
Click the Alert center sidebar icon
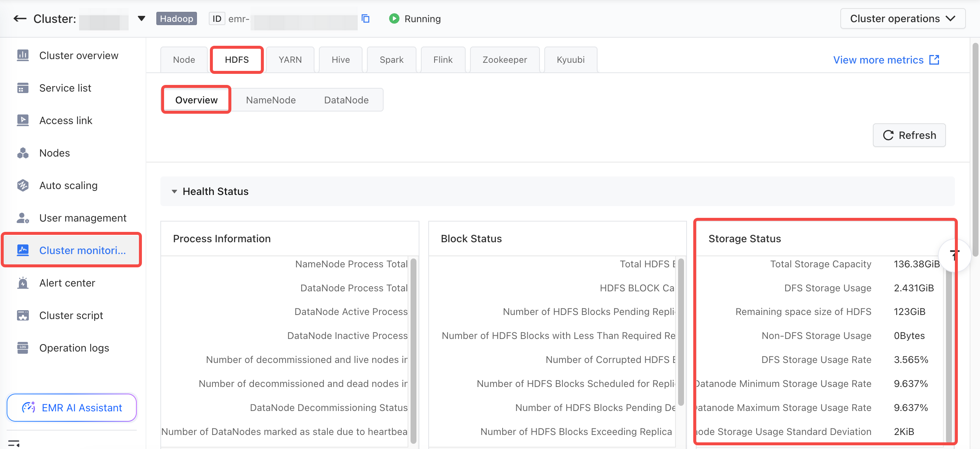coord(23,283)
